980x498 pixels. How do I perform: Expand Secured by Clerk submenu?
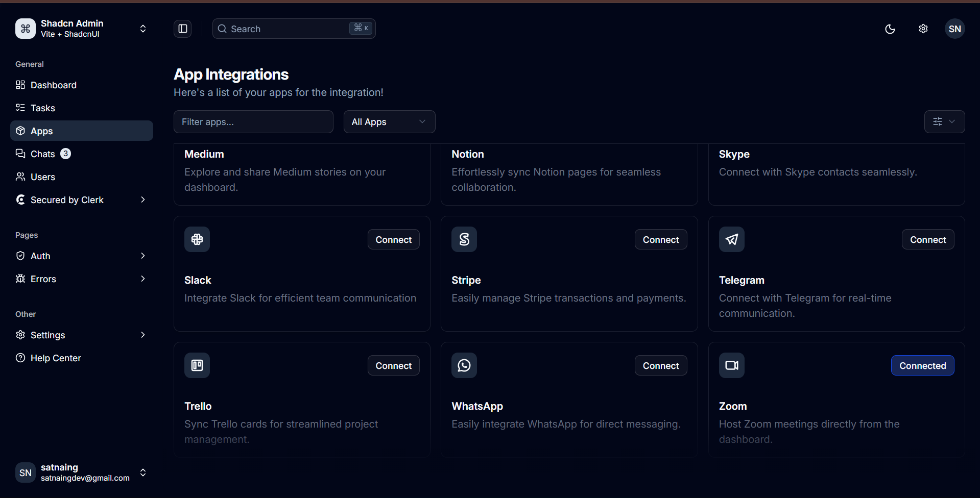143,200
